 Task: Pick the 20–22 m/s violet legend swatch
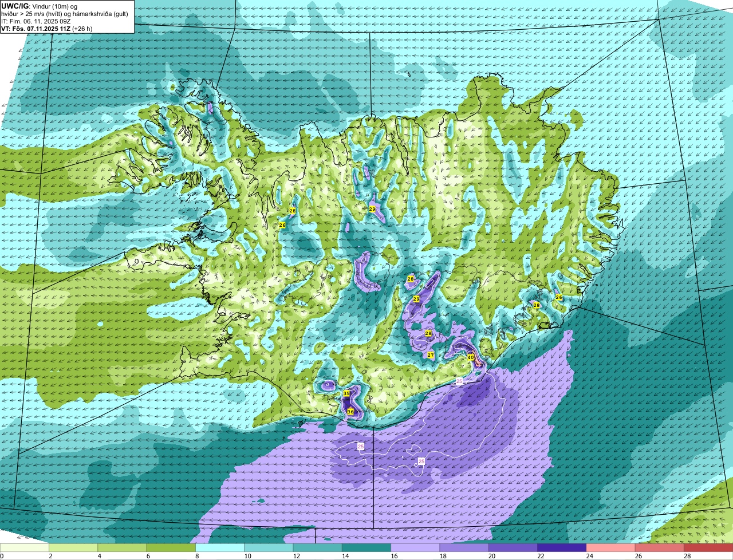513,548
